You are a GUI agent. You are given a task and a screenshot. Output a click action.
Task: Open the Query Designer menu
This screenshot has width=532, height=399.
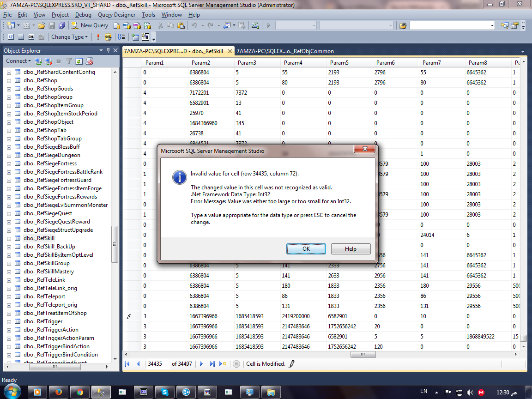click(116, 15)
